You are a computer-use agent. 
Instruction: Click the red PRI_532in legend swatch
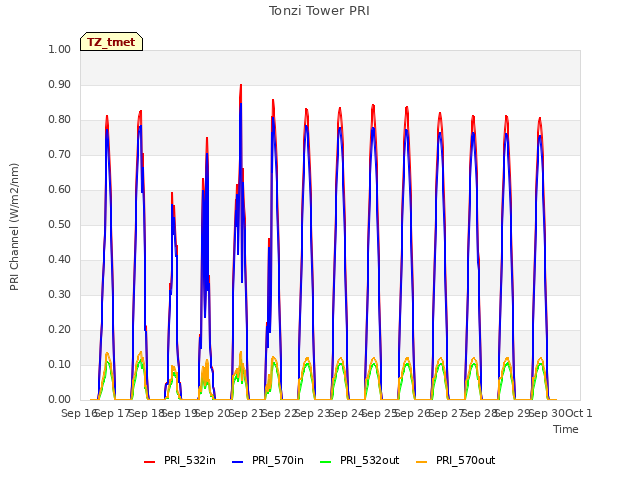click(149, 462)
